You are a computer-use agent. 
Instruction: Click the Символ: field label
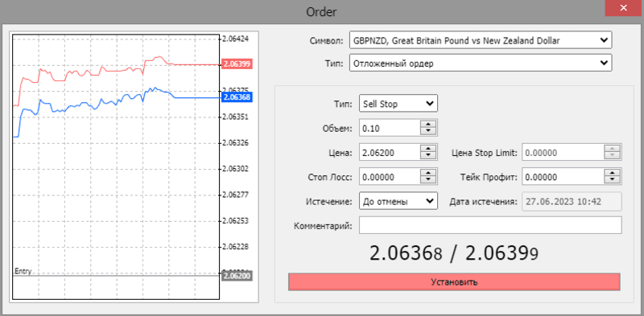click(326, 41)
